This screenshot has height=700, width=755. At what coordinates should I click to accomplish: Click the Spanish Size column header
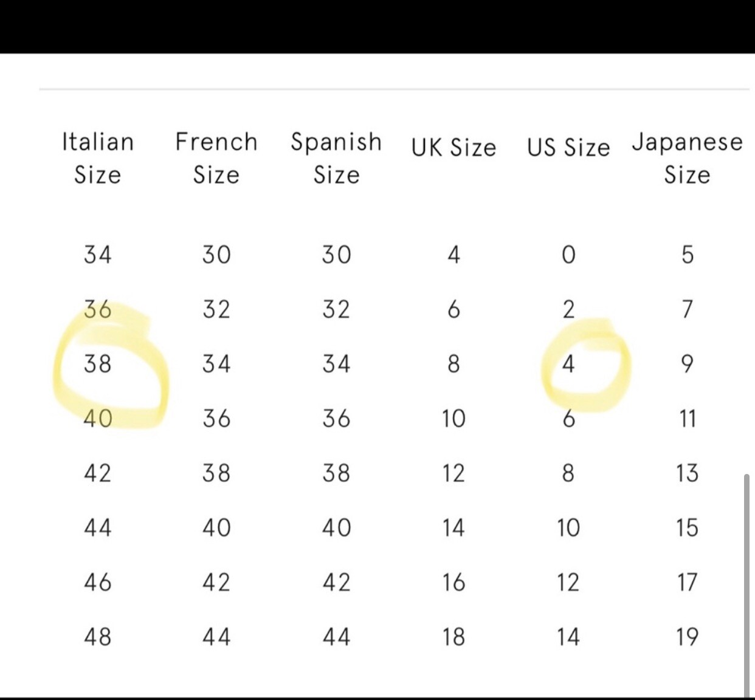click(336, 158)
